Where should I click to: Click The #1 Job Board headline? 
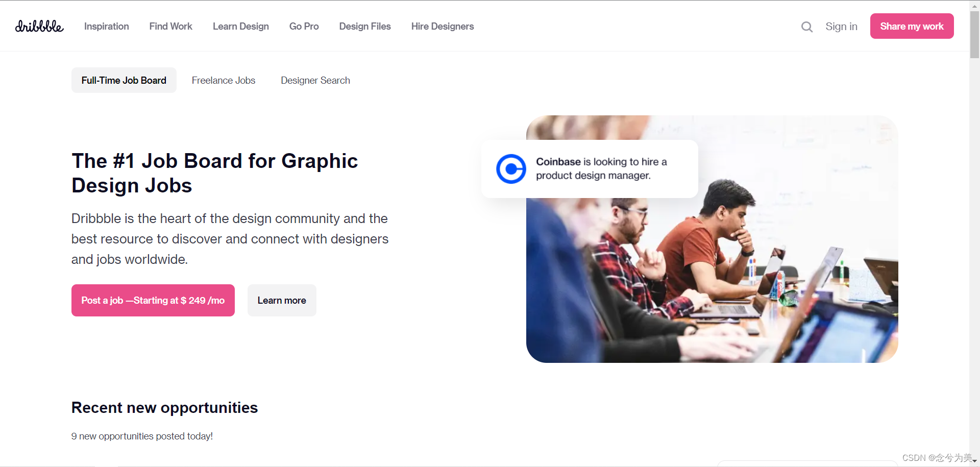pos(215,173)
